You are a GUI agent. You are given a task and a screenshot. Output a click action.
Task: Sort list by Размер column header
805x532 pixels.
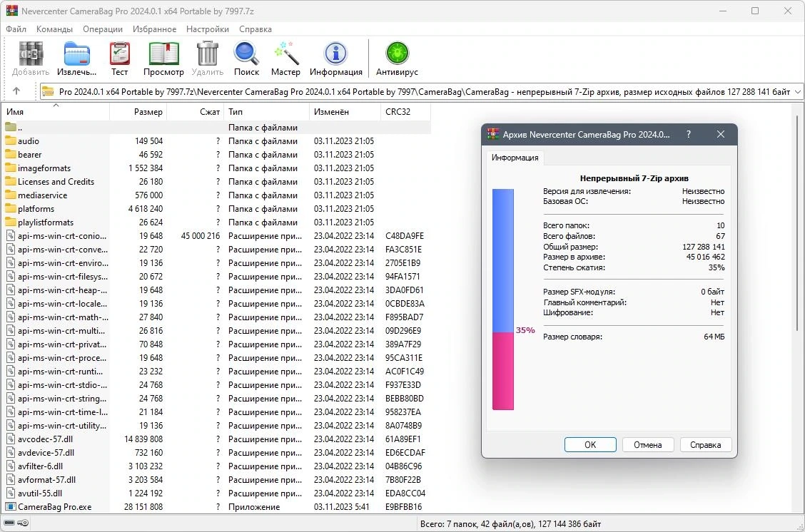click(x=138, y=111)
